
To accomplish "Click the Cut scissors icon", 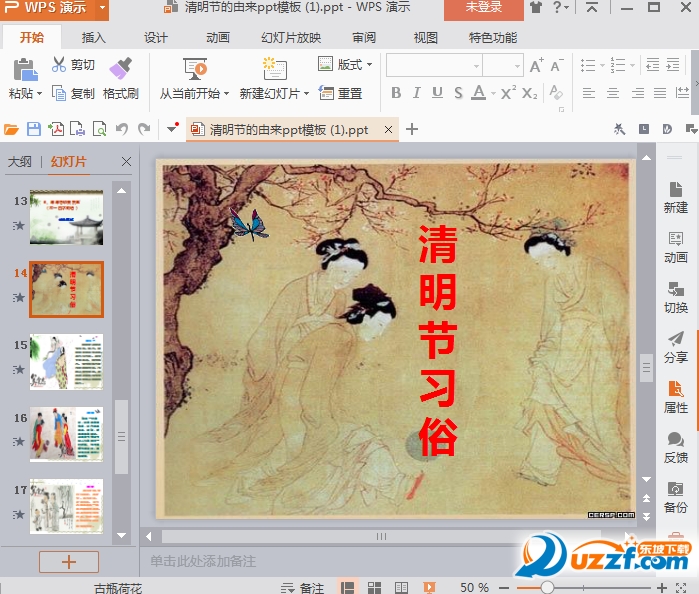I will coord(58,65).
